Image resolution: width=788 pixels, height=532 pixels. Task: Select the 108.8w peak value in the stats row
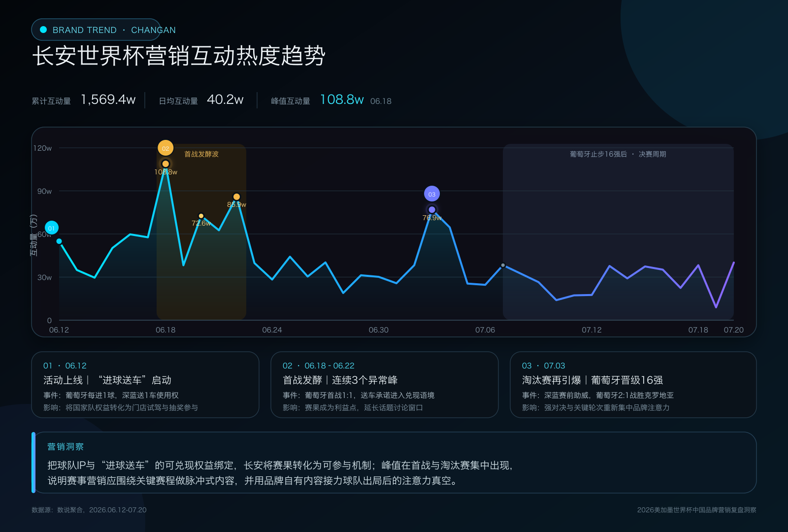click(x=342, y=100)
